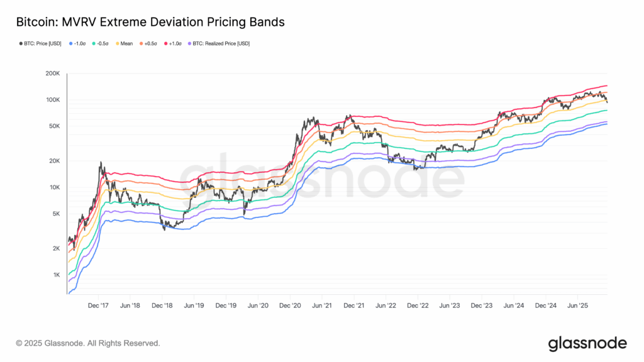Toggle the BTC: Price [USD] series label

click(42, 43)
